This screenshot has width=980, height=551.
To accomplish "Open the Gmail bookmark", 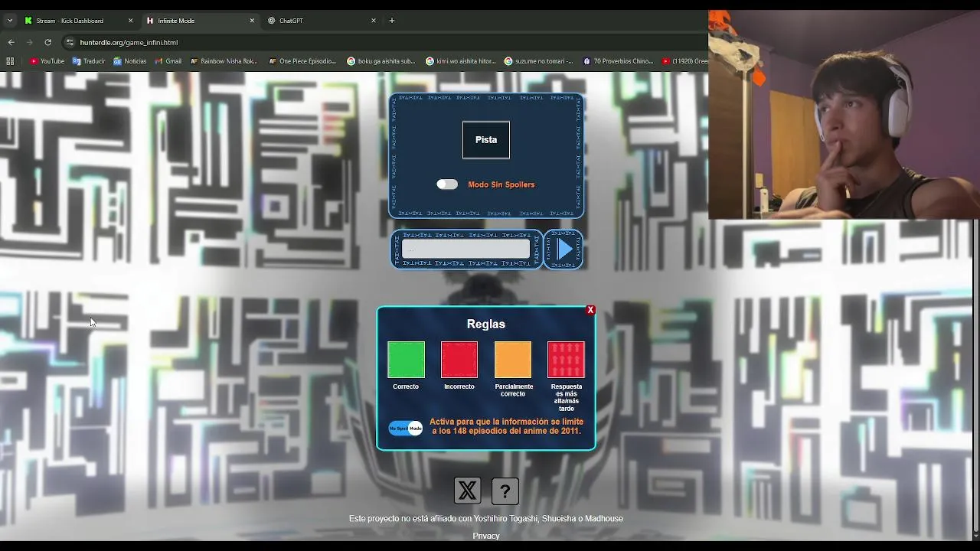I will [168, 61].
